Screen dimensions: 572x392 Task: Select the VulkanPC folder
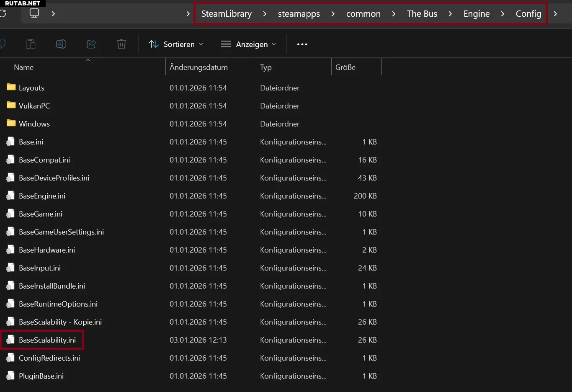pyautogui.click(x=34, y=106)
